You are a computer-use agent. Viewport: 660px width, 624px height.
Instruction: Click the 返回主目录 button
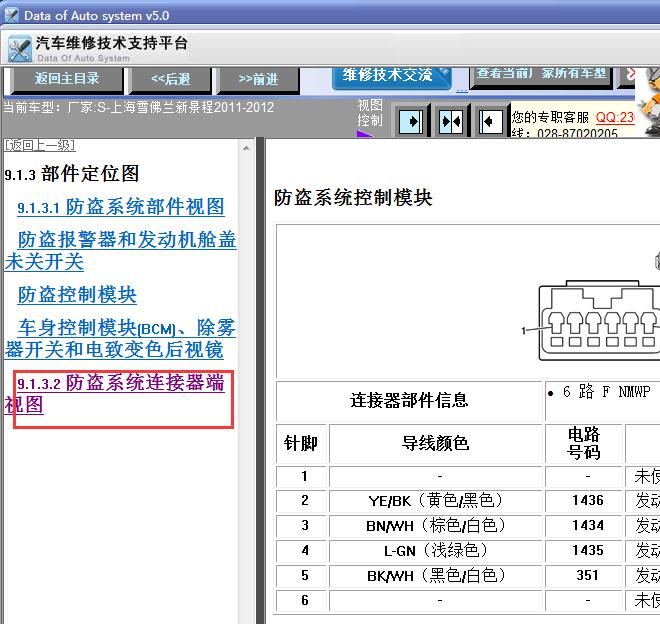(67, 79)
